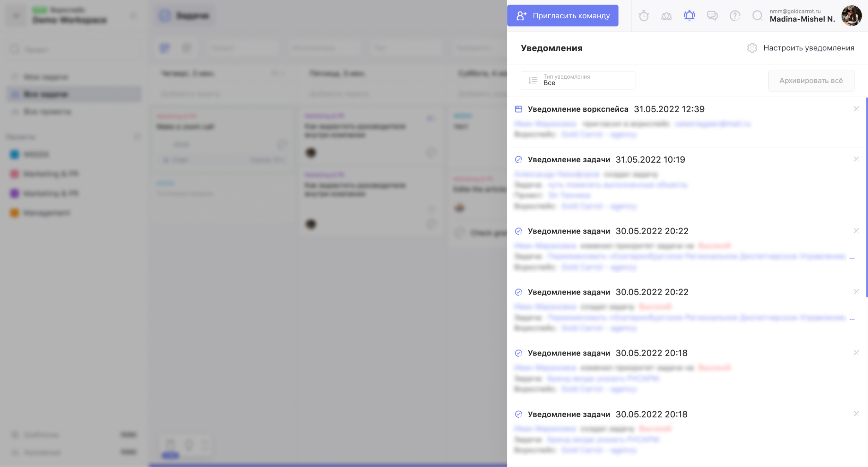Open the Тип уведомления dropdown
The image size is (868, 467).
pyautogui.click(x=578, y=80)
